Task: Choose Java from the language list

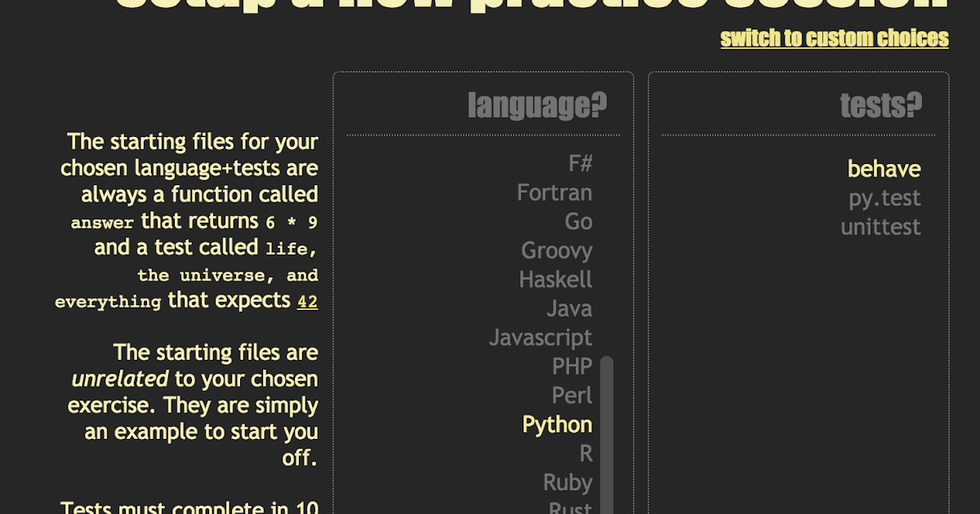Action: click(569, 308)
